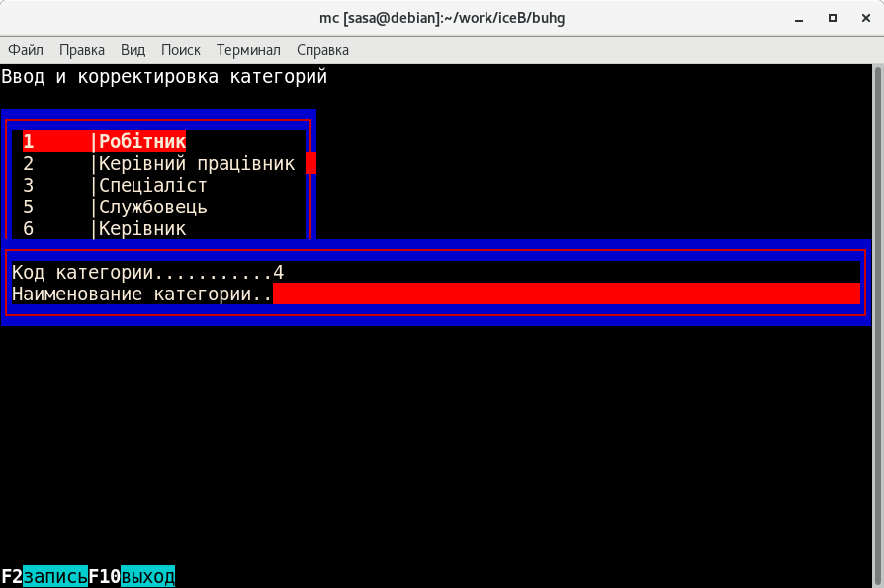The height and width of the screenshot is (588, 884).
Task: Open the Терминал menu
Action: tap(248, 50)
